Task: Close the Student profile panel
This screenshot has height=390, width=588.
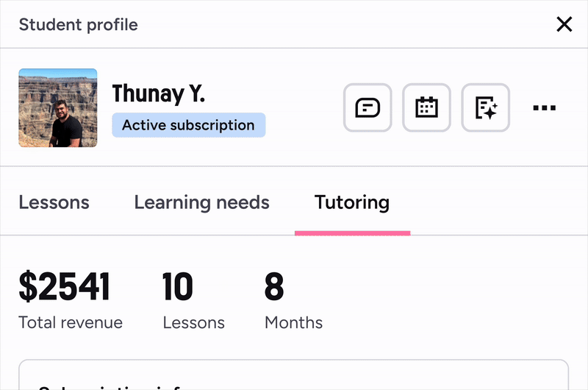Action: (564, 24)
